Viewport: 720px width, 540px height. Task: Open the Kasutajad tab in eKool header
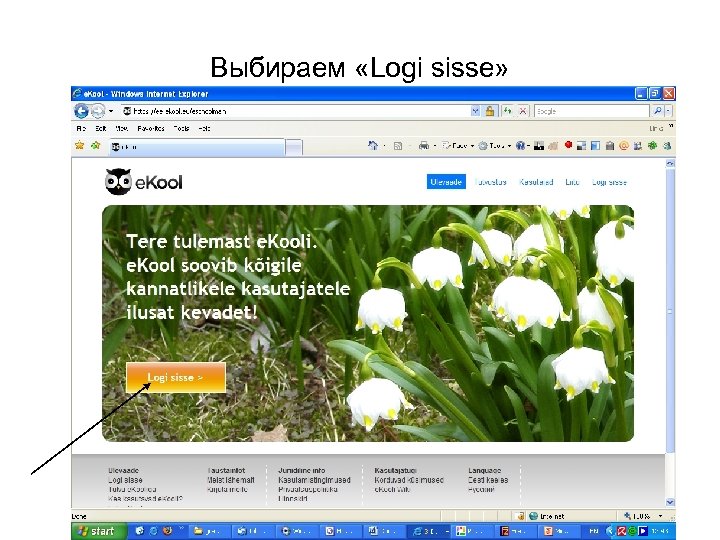pos(536,182)
